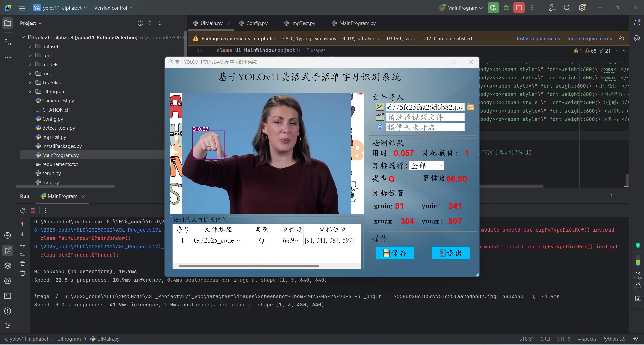Stop the running MainProgram in top toolbar
This screenshot has width=644, height=345.
[519, 8]
